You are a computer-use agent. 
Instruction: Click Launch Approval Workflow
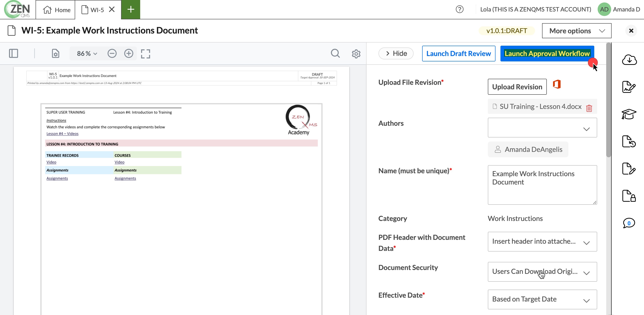547,54
